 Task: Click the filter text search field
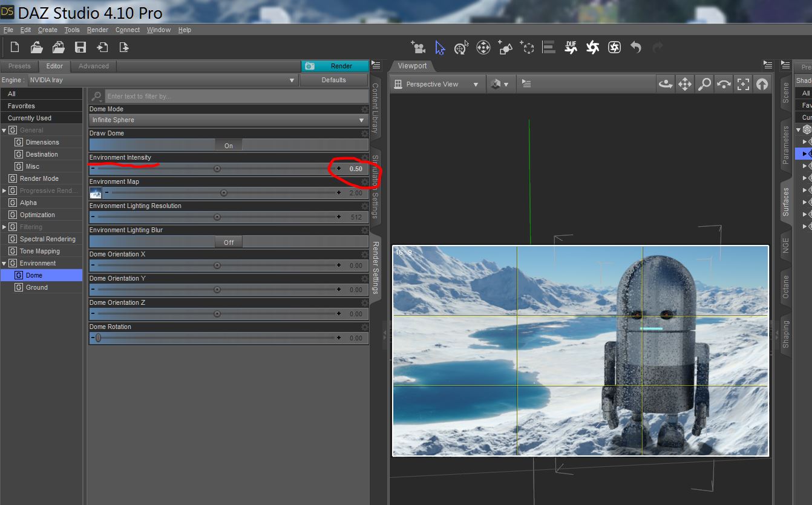(x=237, y=96)
